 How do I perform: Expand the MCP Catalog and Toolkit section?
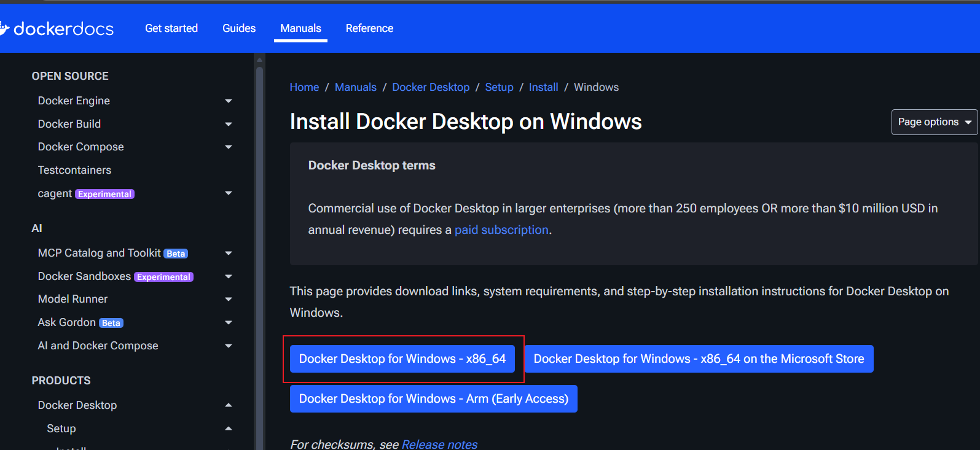pos(229,253)
